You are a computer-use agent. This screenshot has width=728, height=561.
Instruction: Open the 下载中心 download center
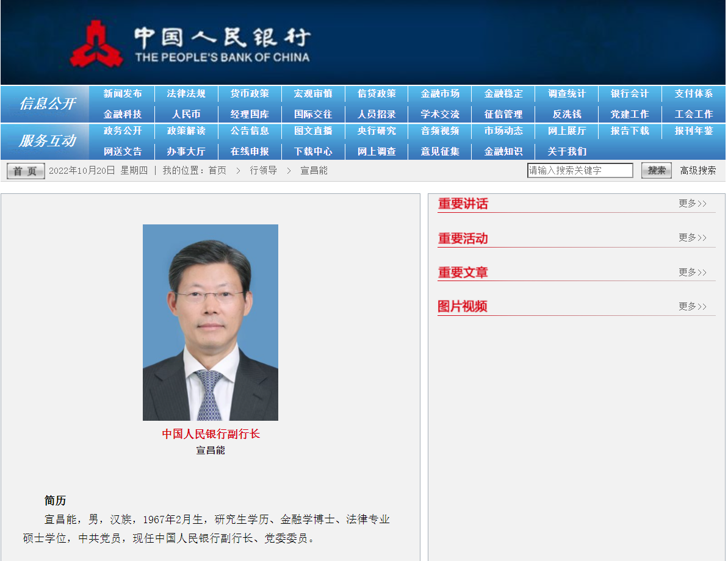[313, 152]
